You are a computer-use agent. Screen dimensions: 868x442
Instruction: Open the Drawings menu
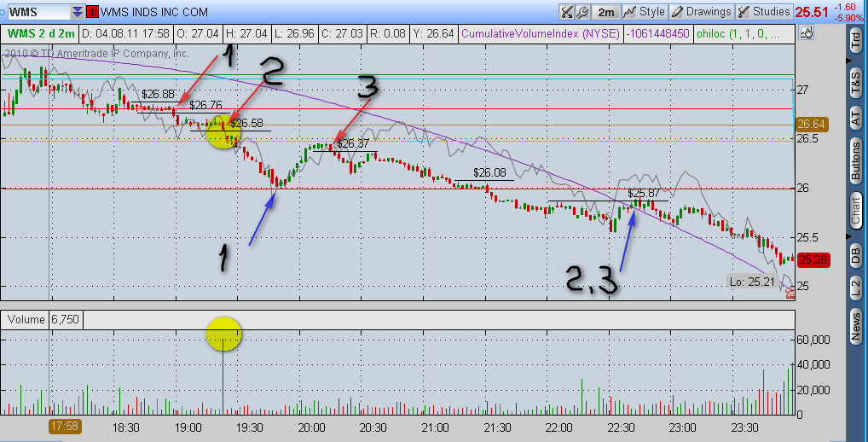click(702, 12)
